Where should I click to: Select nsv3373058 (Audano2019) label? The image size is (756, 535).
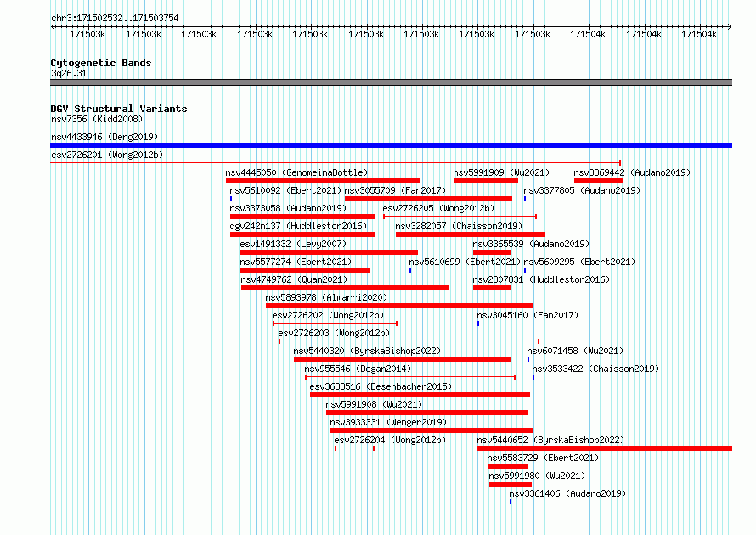[x=288, y=208]
